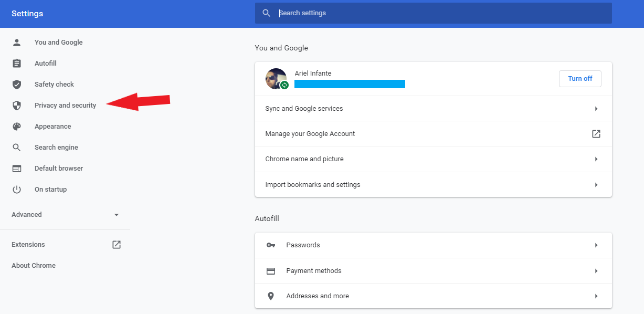Open Sync and Google services arrow
Image resolution: width=644 pixels, height=314 pixels.
pos(596,109)
